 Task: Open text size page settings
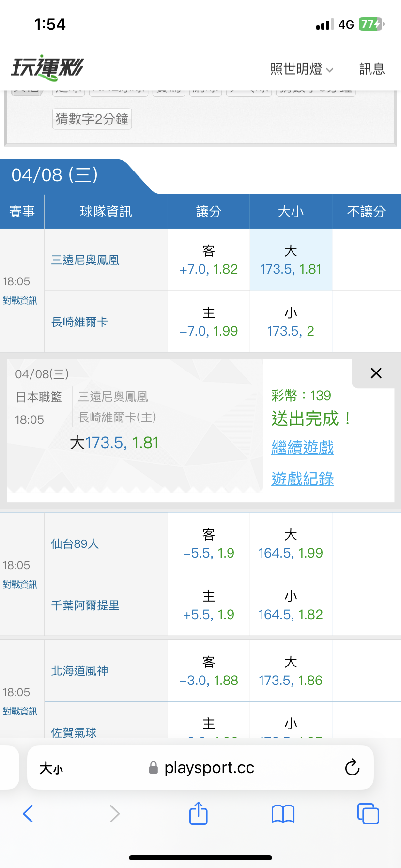[x=51, y=768]
